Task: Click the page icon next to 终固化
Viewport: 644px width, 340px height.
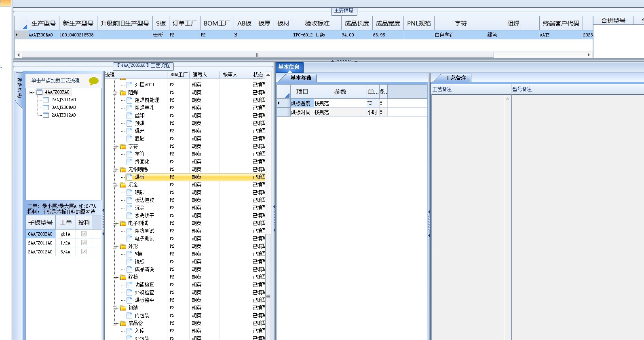Action: pos(129,161)
